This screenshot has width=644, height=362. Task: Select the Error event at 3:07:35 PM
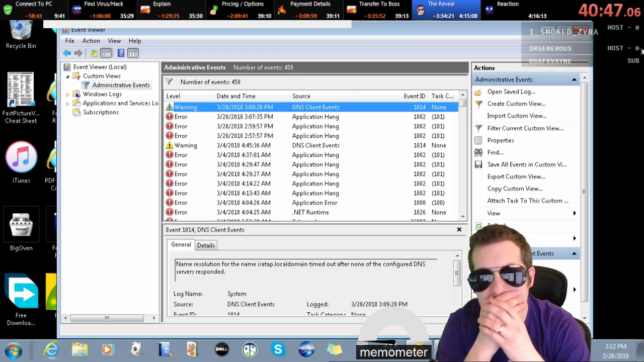click(x=311, y=117)
